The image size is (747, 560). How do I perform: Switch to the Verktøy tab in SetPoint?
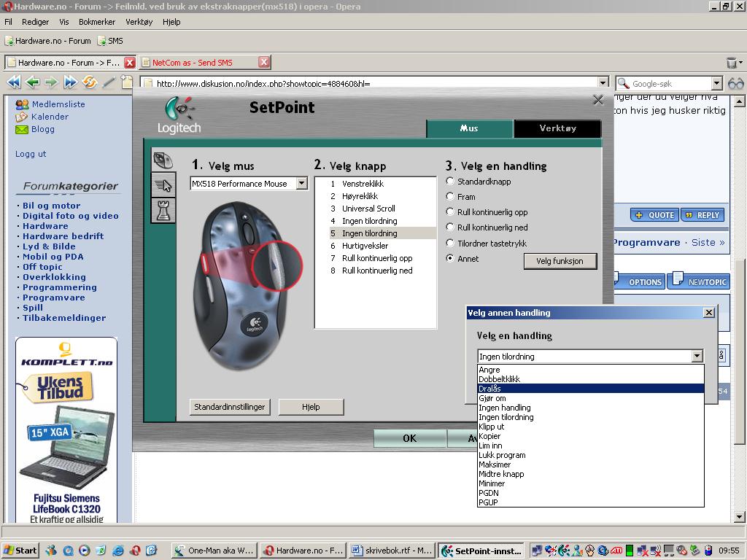click(557, 128)
